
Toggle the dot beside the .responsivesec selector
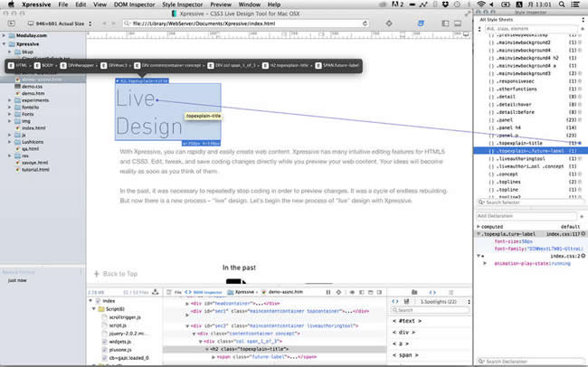580,81
